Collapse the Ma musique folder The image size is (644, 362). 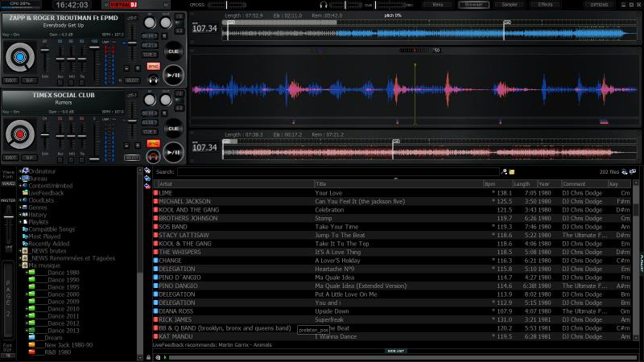(x=20, y=265)
